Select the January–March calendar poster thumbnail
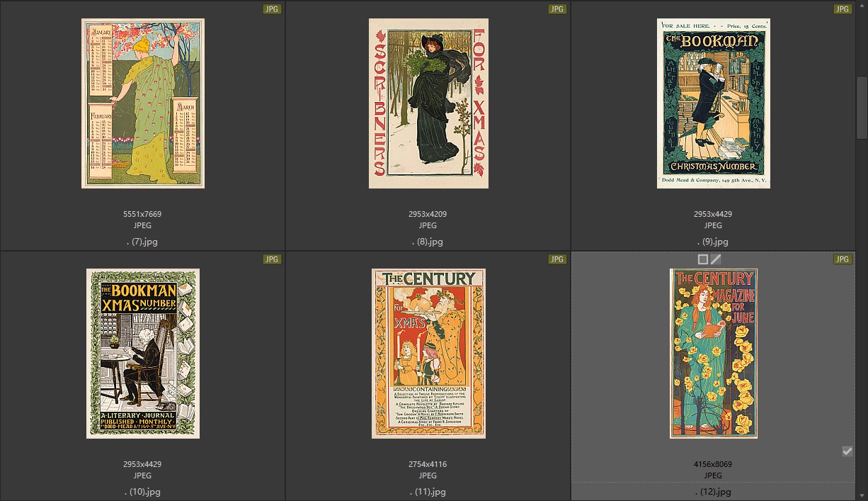 point(143,103)
